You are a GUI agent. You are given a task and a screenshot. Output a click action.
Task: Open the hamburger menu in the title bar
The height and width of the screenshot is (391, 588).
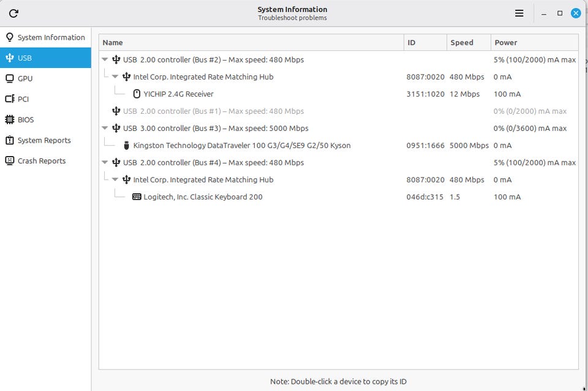519,13
